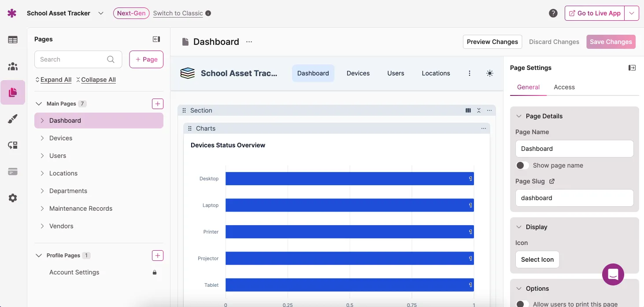
Task: Open the Users roles icon in left sidebar
Action: point(13,66)
